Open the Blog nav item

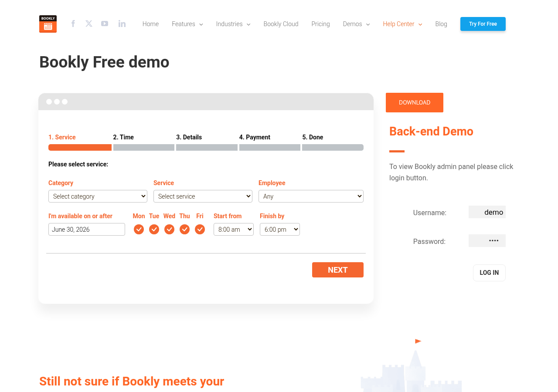441,24
